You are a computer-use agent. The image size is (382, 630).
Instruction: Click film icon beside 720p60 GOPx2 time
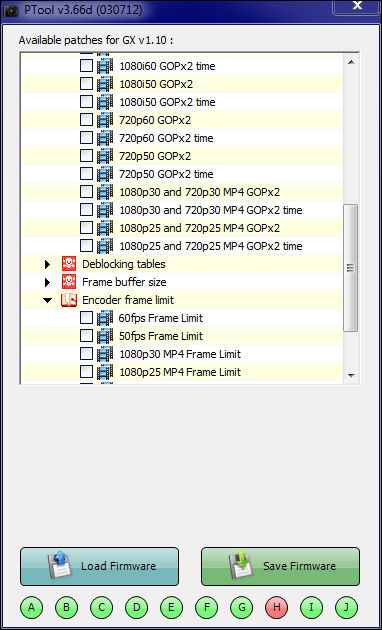105,138
